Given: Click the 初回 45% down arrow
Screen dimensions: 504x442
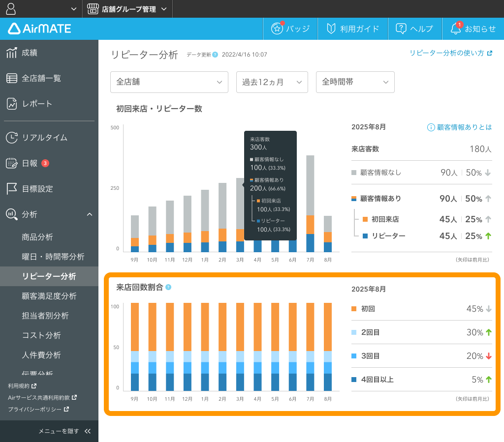Looking at the screenshot, I should pyautogui.click(x=489, y=309).
